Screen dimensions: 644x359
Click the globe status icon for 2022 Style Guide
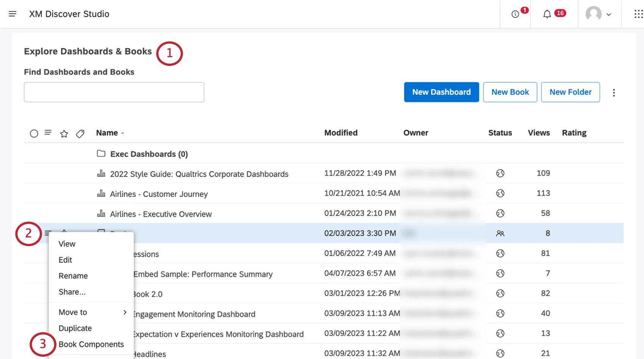[x=500, y=173]
